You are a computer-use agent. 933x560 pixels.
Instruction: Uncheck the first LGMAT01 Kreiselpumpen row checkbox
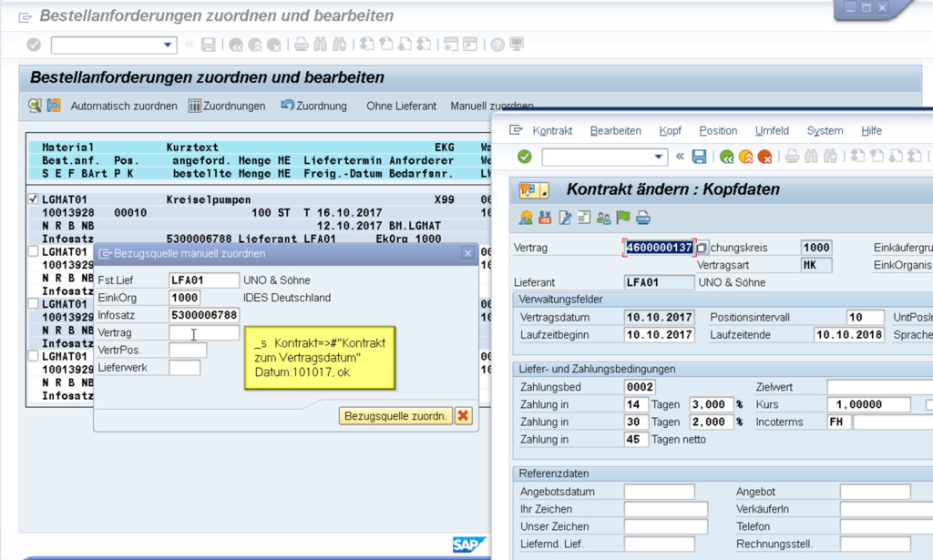click(34, 199)
